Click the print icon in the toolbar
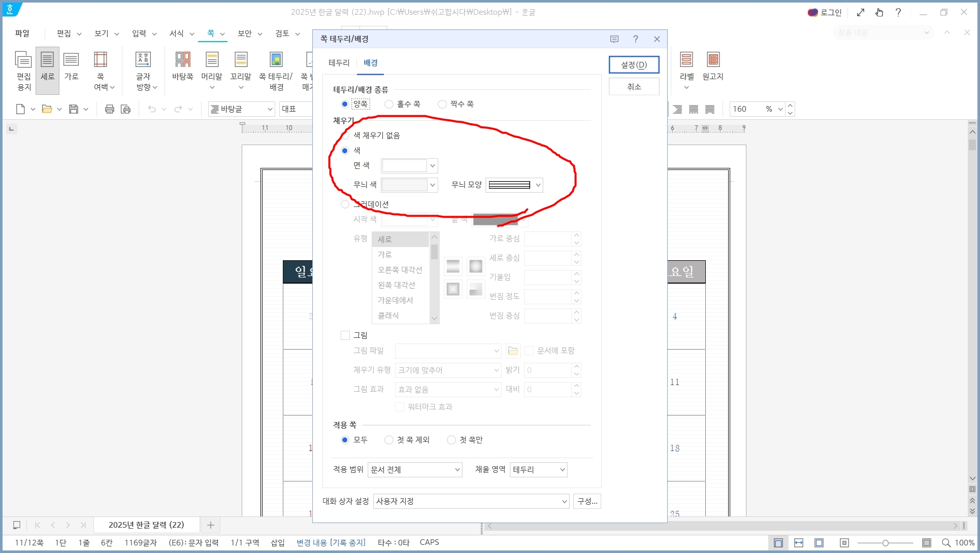Image resolution: width=980 pixels, height=553 pixels. pos(109,109)
